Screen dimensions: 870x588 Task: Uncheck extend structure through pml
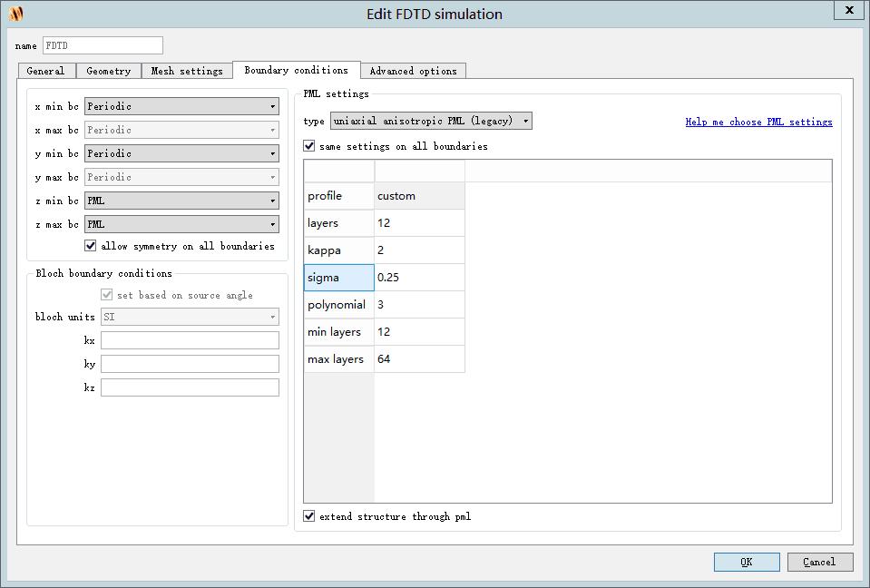(308, 516)
